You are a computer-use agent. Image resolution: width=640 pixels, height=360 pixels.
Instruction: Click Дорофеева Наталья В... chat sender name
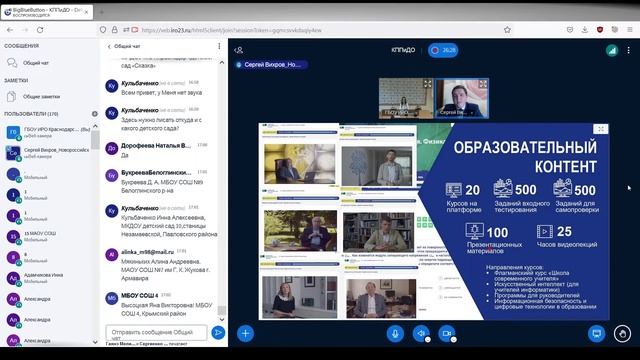tap(156, 145)
